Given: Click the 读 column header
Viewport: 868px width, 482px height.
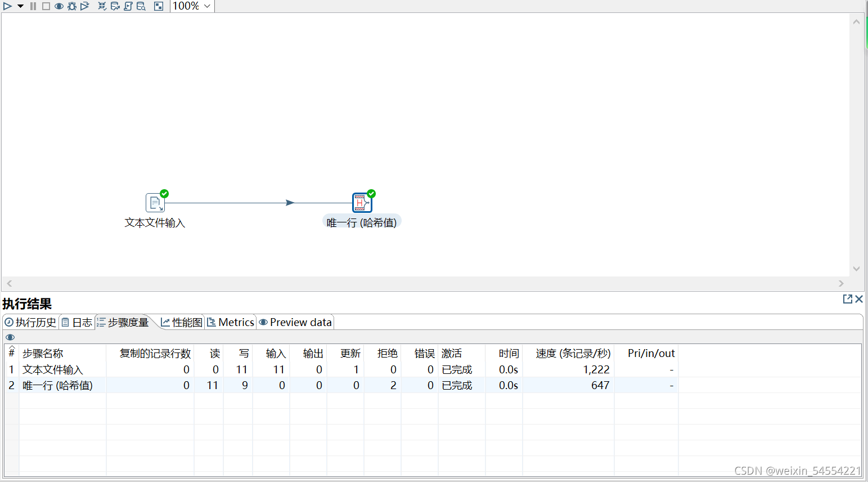Looking at the screenshot, I should 209,354.
